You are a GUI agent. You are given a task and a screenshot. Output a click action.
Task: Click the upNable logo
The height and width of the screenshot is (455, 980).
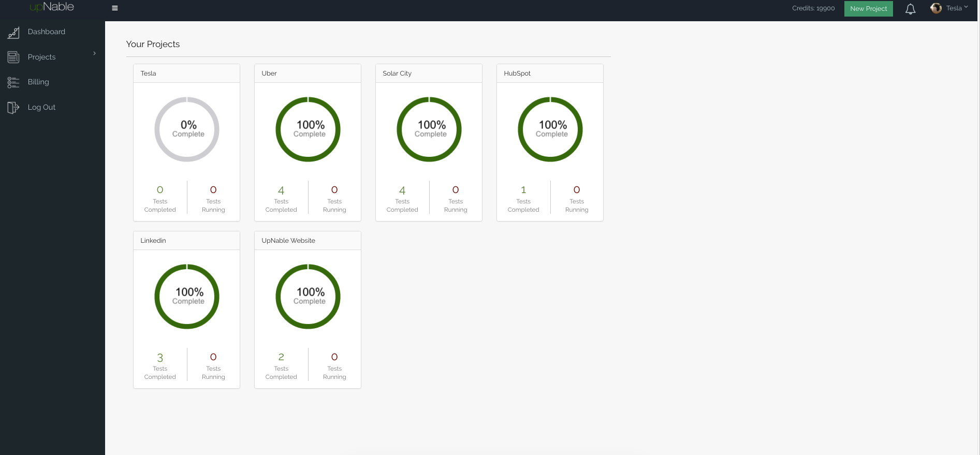pos(52,7)
